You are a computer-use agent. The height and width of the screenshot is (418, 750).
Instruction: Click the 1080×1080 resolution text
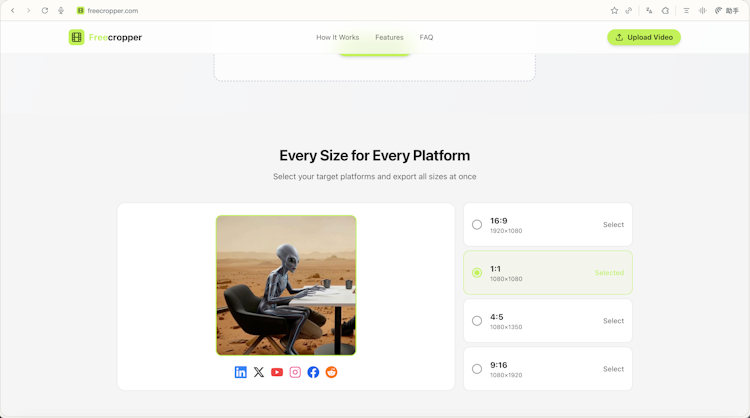tap(506, 279)
